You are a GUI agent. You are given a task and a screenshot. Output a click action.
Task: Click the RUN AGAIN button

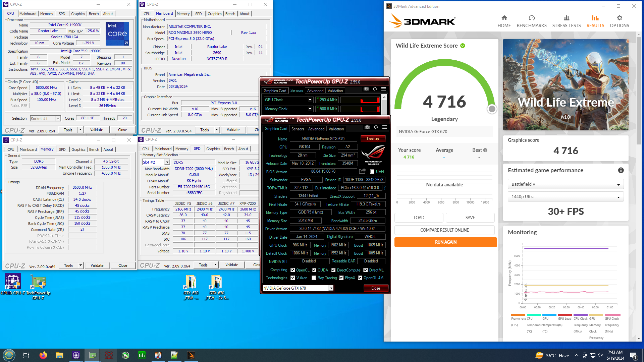point(445,242)
